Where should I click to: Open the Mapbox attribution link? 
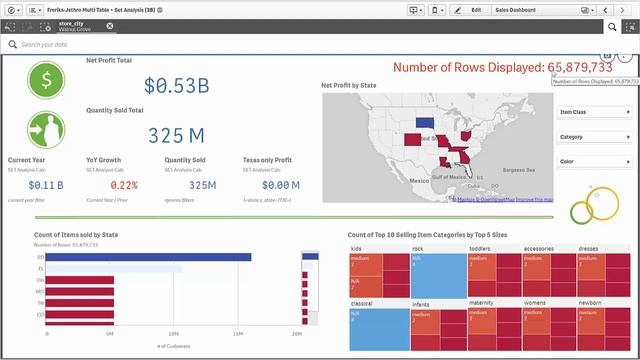click(466, 200)
